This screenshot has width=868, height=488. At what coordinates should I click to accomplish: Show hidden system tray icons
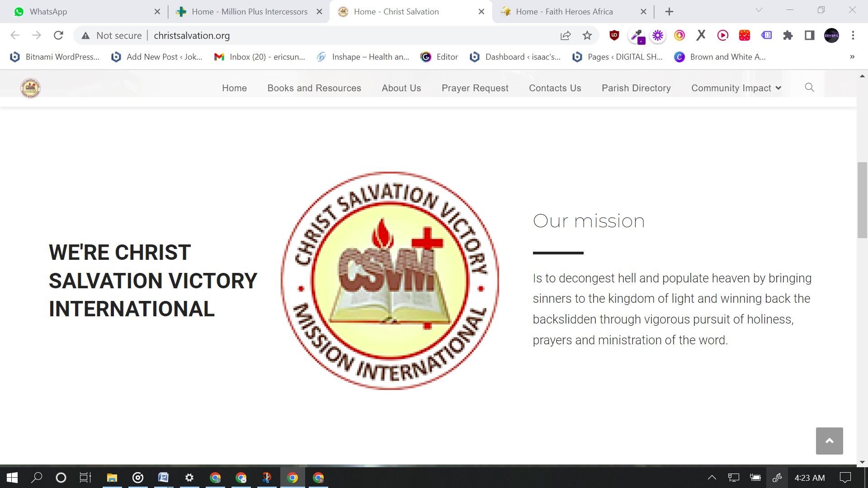pos(712,478)
